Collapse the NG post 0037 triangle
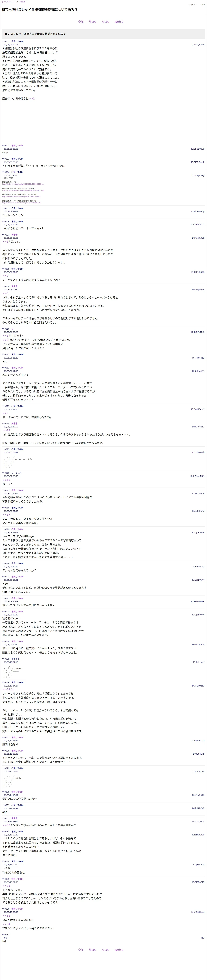 click(3, 935)
